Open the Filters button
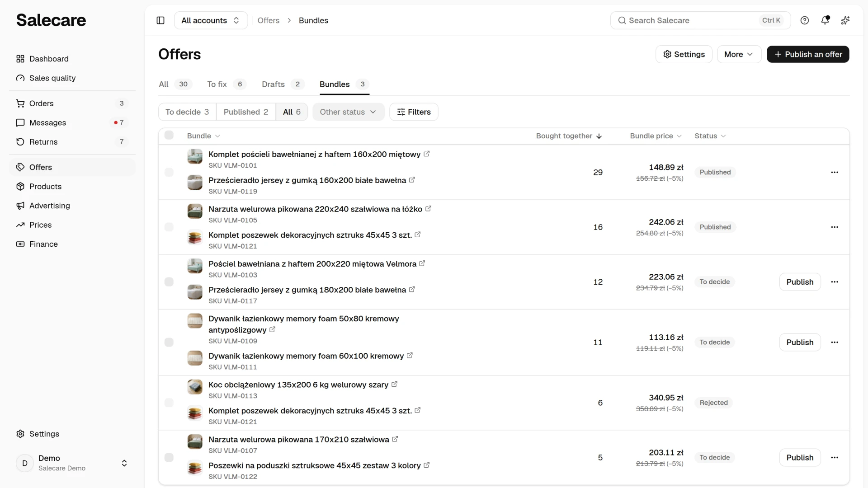The height and width of the screenshot is (488, 868). (414, 112)
